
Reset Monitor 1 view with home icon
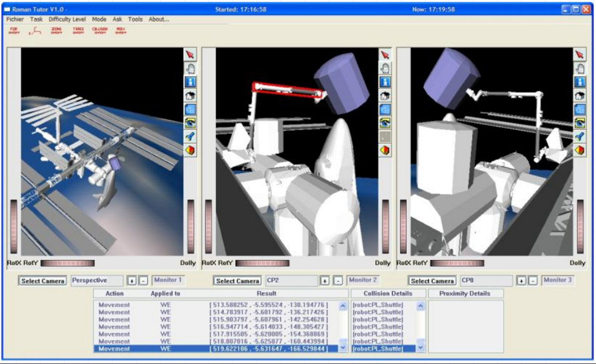click(190, 96)
